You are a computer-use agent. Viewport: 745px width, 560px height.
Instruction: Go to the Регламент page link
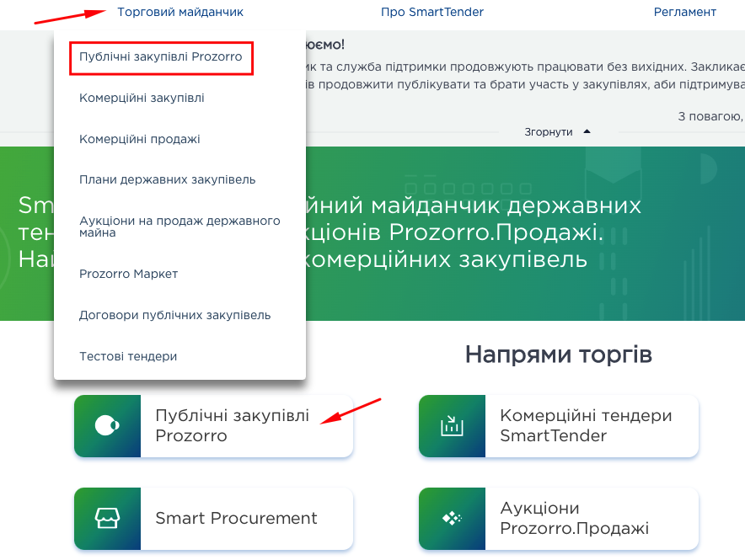pos(684,12)
